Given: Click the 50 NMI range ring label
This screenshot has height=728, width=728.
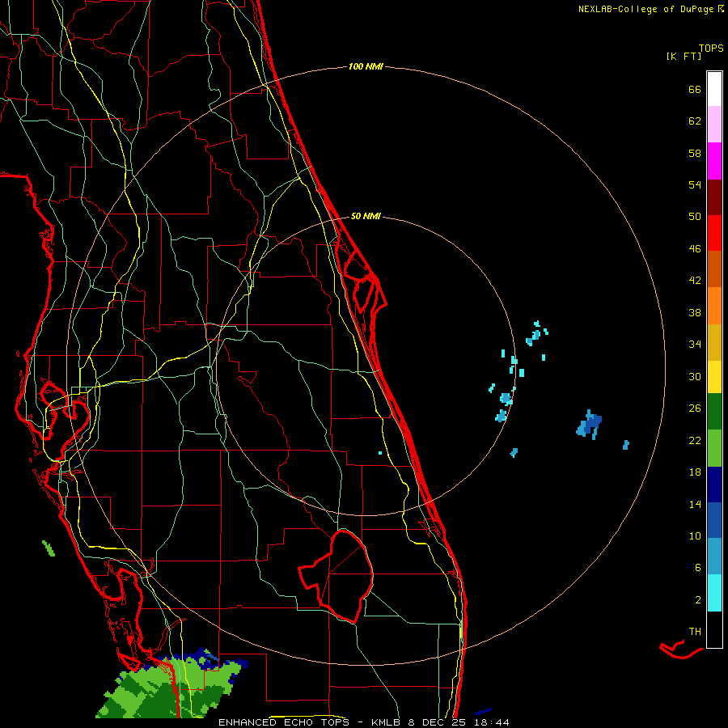Looking at the screenshot, I should click(366, 216).
